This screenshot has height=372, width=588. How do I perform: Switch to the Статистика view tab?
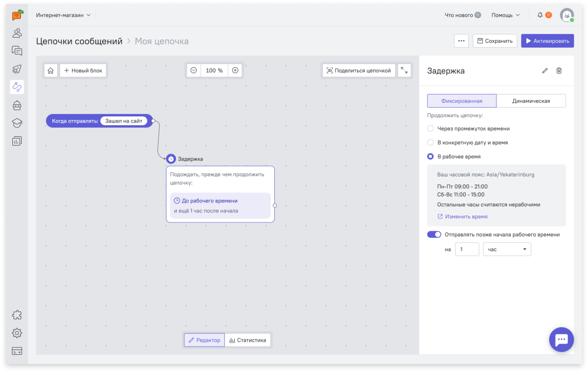click(248, 340)
